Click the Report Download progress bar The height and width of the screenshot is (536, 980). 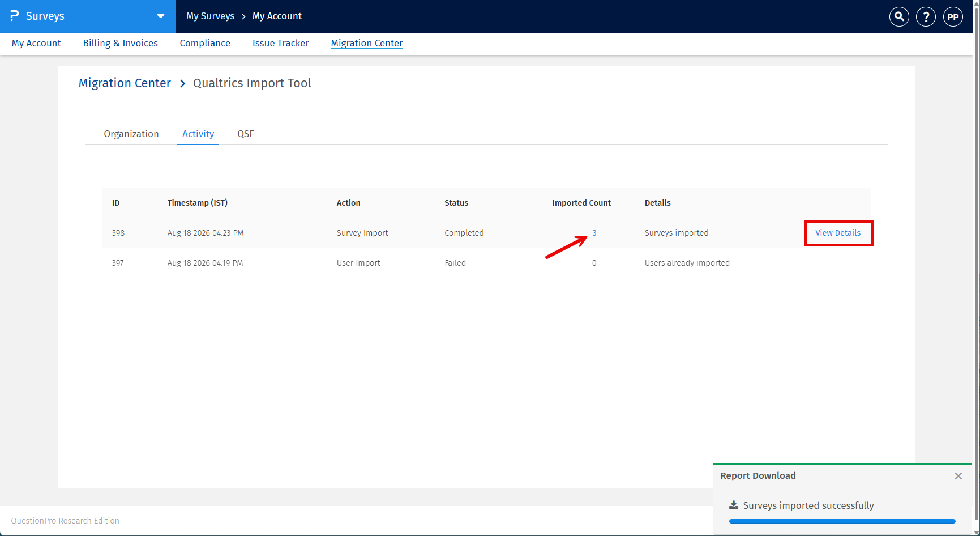coord(842,521)
